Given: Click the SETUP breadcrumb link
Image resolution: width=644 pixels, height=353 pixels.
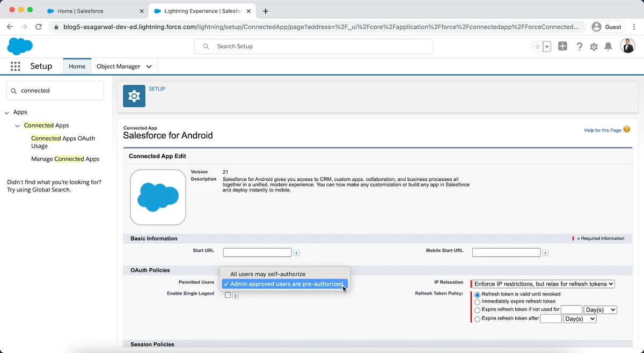Looking at the screenshot, I should pos(157,89).
